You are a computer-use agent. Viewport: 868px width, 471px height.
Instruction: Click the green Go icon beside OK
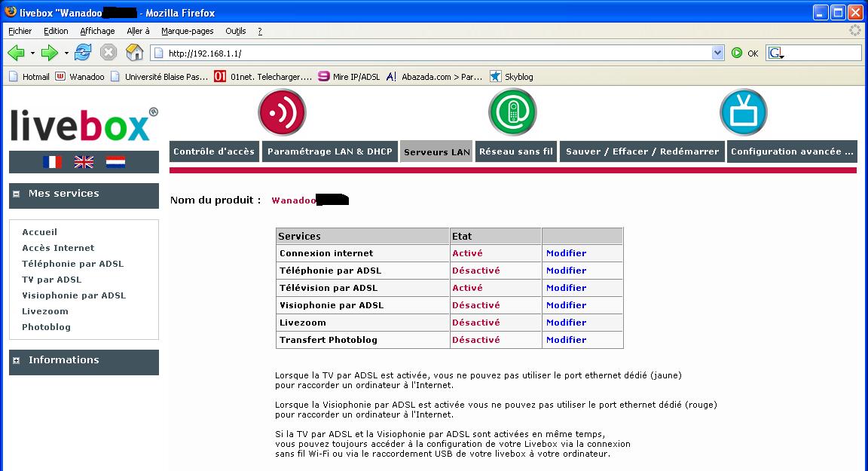pos(737,54)
